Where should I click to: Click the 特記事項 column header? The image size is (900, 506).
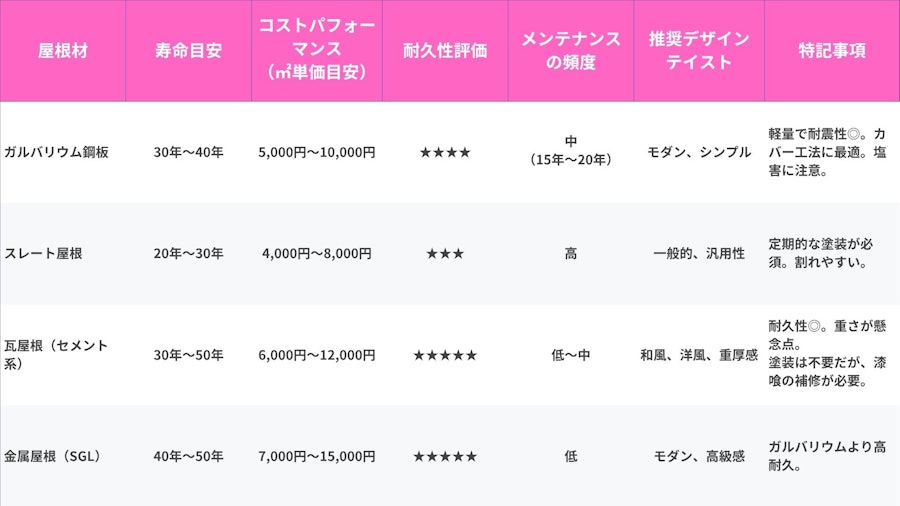tap(831, 50)
